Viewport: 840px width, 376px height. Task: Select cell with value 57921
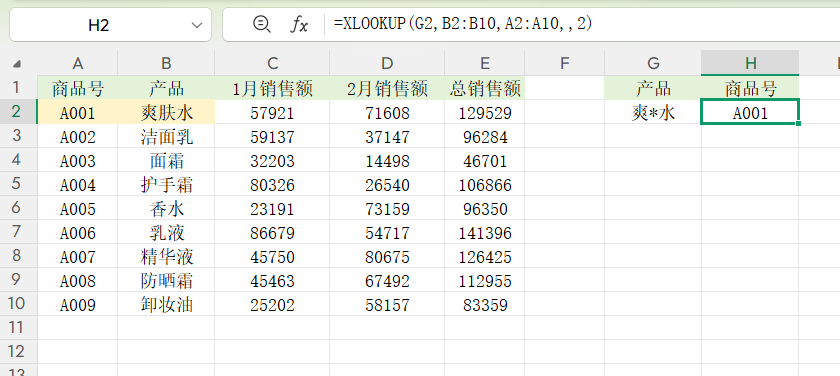tap(272, 112)
